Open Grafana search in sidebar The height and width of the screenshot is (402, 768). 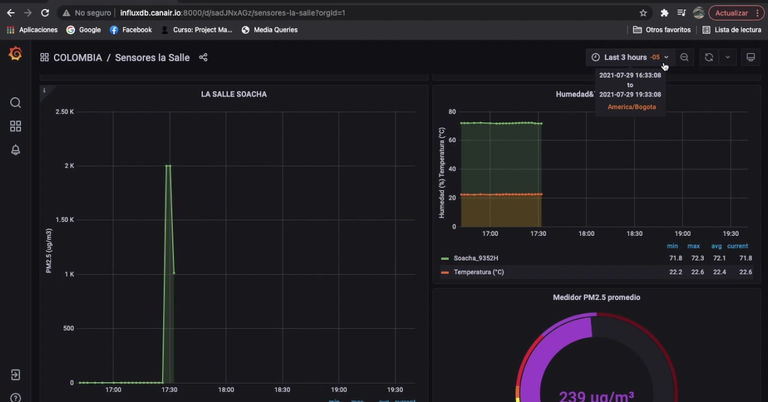(15, 102)
